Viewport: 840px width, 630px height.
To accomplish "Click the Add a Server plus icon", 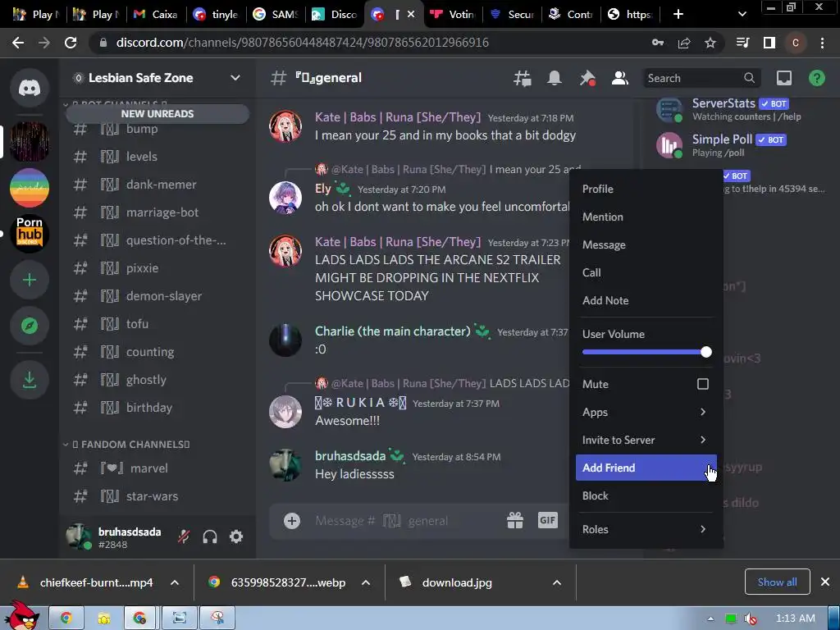I will 30,280.
